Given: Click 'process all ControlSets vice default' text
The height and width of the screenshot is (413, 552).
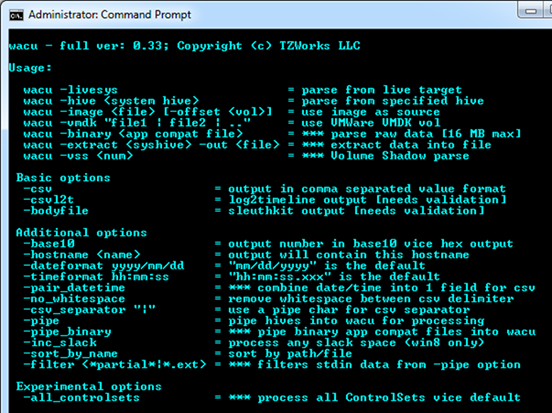Looking at the screenshot, I should [x=389, y=398].
